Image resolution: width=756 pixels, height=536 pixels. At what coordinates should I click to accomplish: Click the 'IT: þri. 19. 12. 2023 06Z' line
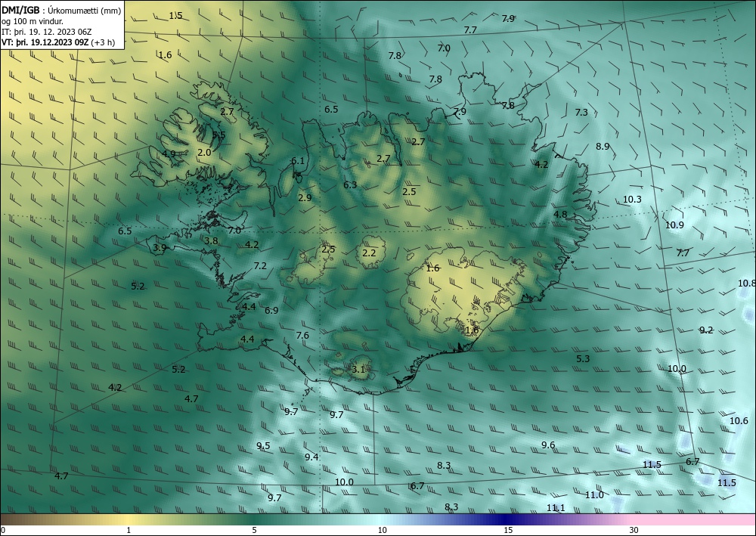[47, 32]
